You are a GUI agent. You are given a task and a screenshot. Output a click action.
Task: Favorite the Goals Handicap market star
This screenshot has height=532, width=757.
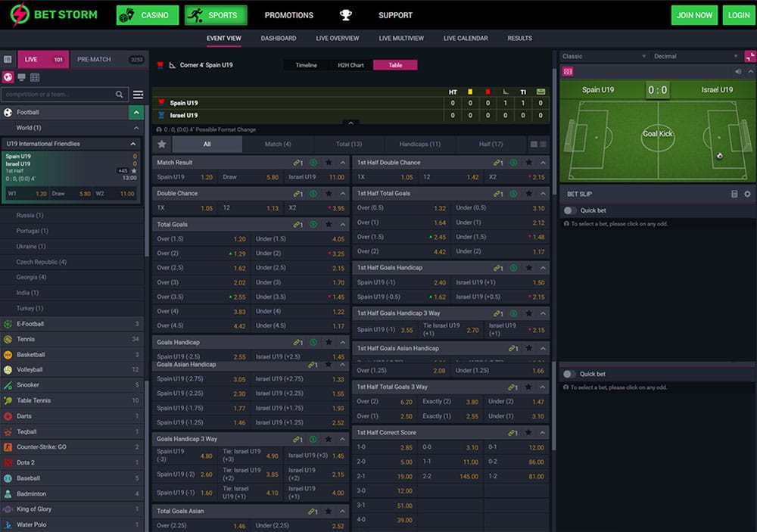pos(329,342)
